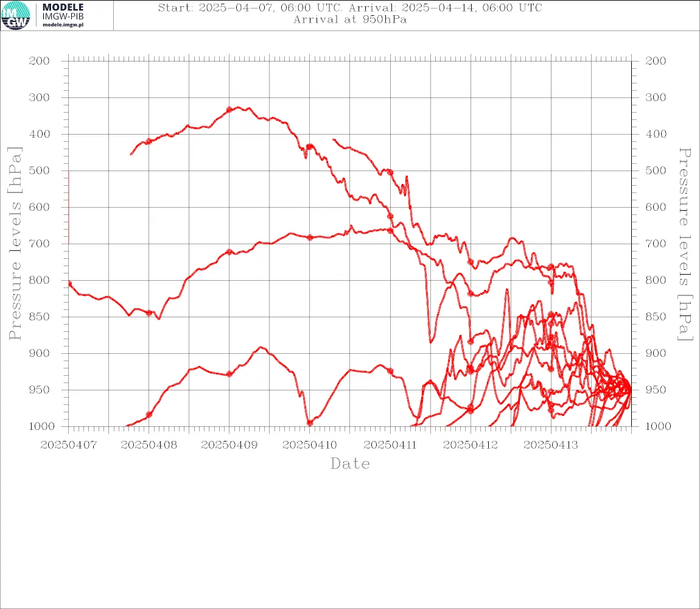Click trajectory marker near 925 hPa on 20250411
Viewport: 700px width, 609px height.
click(390, 371)
